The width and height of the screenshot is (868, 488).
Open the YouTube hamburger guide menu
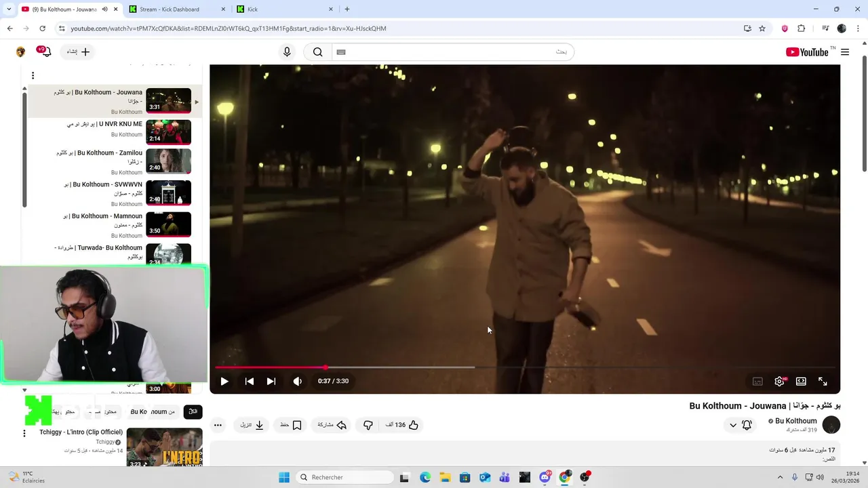click(845, 52)
